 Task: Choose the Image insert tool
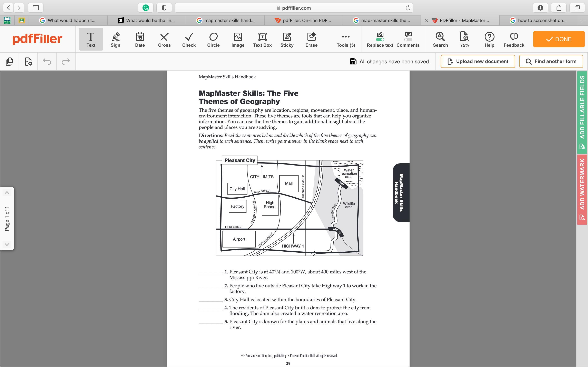(x=238, y=39)
